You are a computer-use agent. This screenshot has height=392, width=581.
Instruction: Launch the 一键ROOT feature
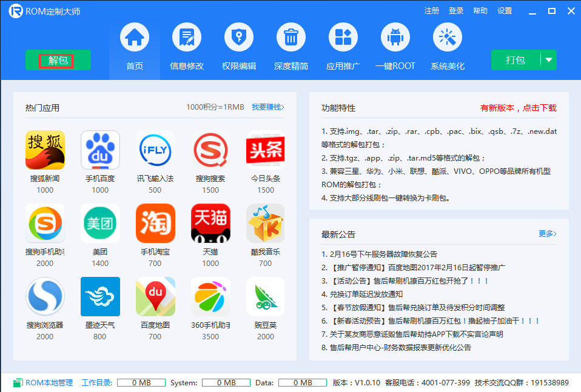tap(395, 47)
